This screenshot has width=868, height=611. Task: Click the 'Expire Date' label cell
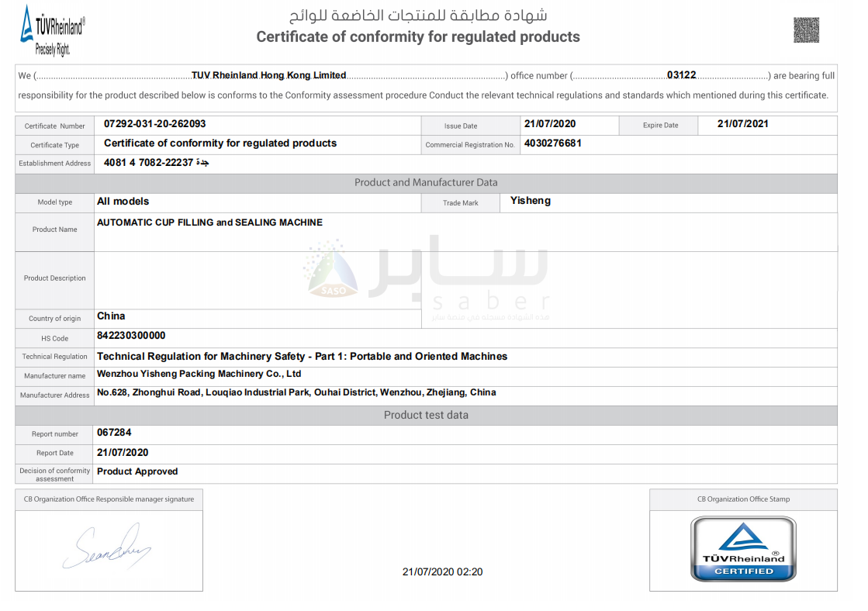[x=660, y=126]
